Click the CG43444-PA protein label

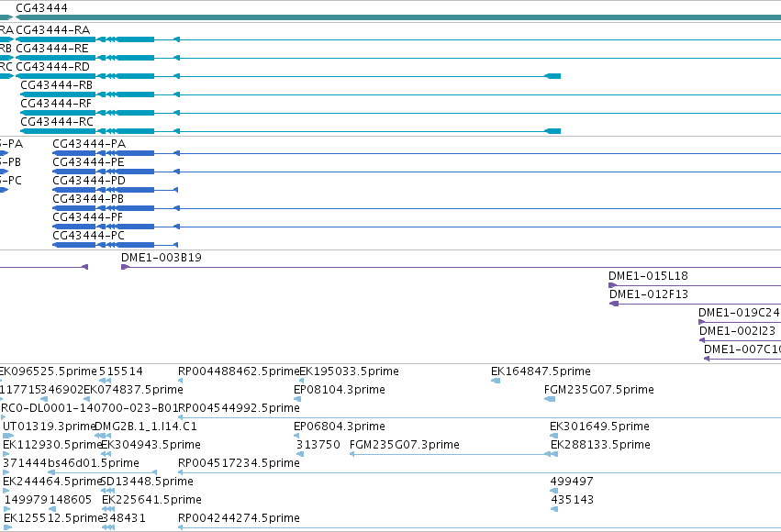pyautogui.click(x=89, y=144)
